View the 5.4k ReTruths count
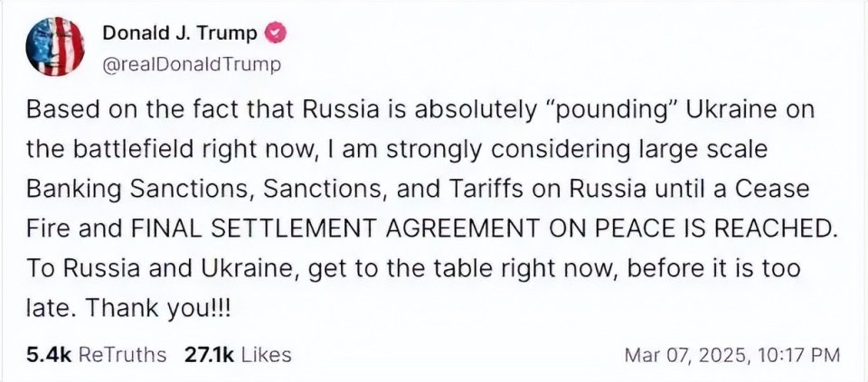Screen dimensions: 868x382 pos(49,354)
